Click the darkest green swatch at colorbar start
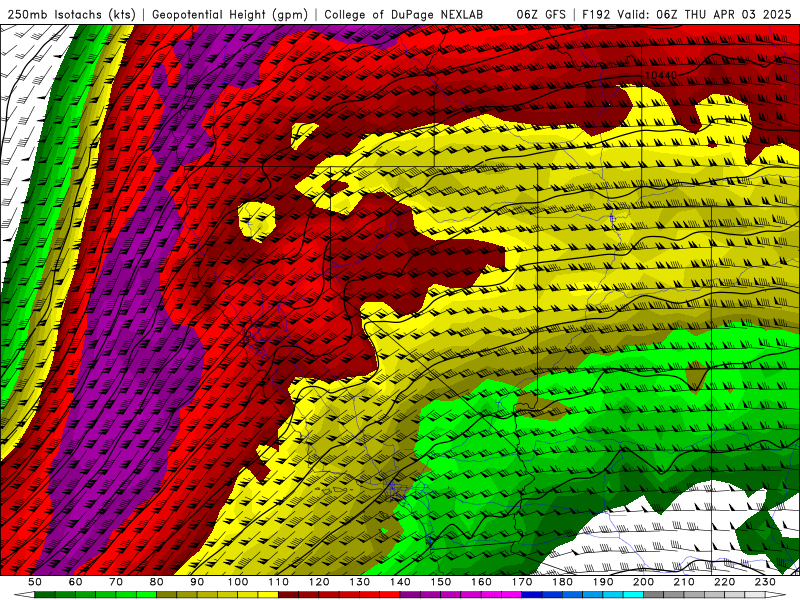Image resolution: width=800 pixels, height=600 pixels. click(x=45, y=595)
